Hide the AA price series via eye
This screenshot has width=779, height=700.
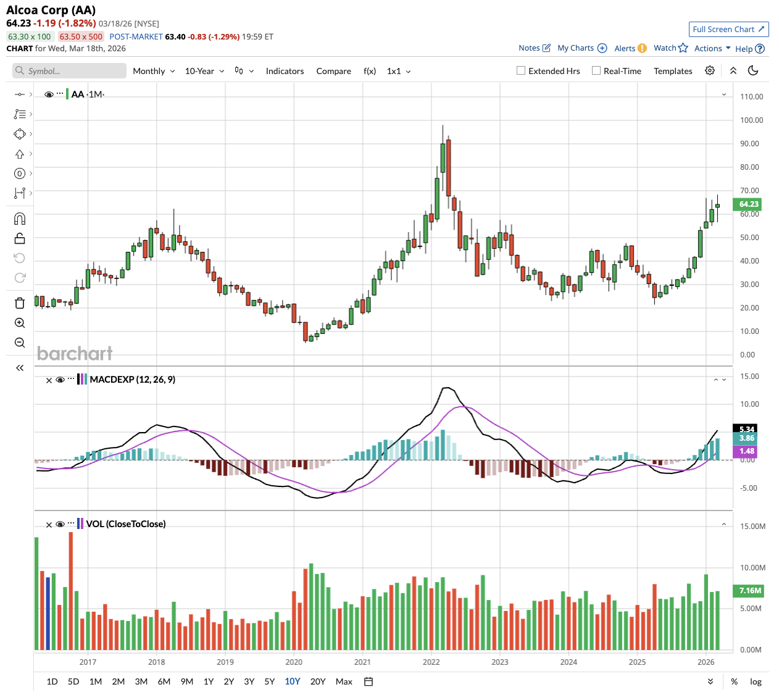coord(49,94)
